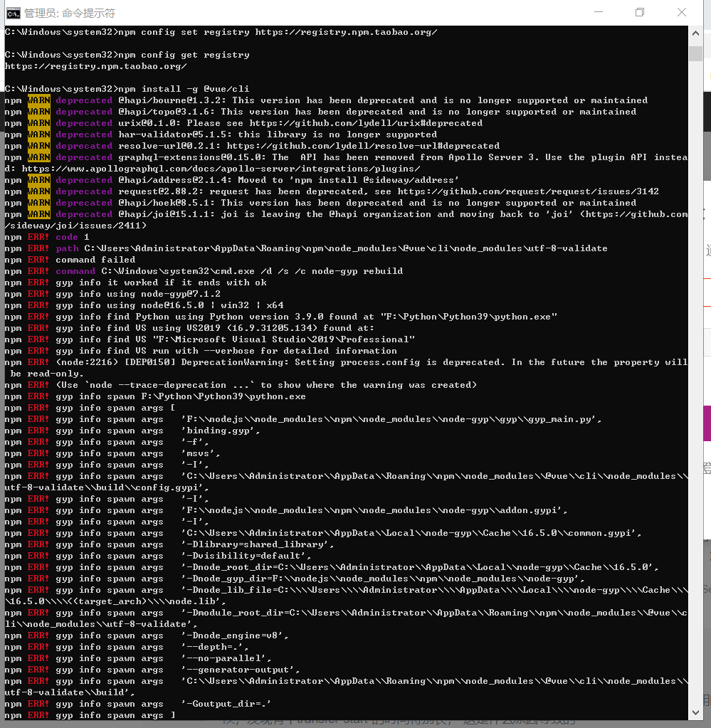
Task: Click the '-Goutput_dir=.' args line
Action: tap(138, 703)
